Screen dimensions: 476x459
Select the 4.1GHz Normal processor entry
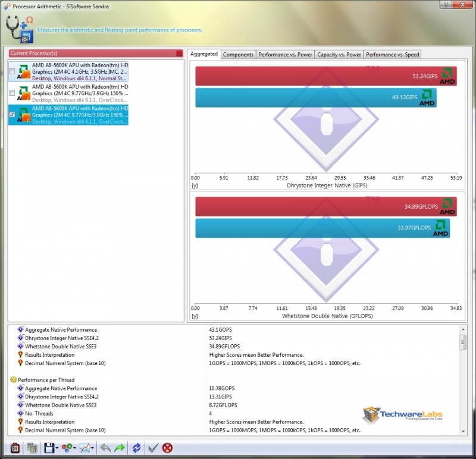[68, 71]
